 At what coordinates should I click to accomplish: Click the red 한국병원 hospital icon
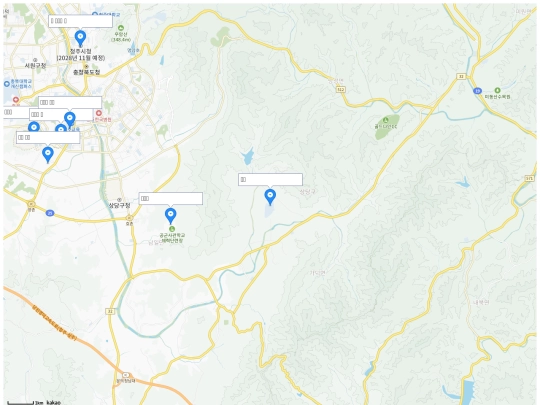click(x=99, y=113)
